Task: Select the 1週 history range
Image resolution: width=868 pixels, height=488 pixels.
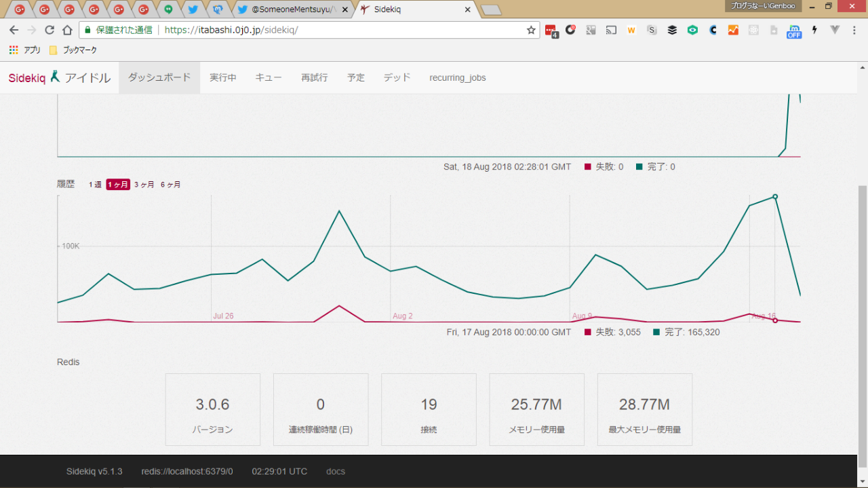Action: click(x=95, y=185)
